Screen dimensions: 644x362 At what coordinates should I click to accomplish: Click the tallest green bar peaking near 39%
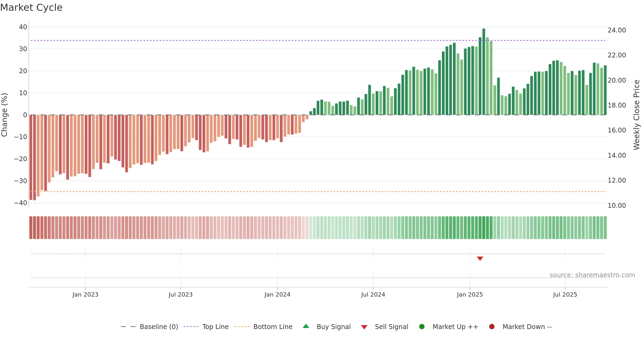[x=484, y=72]
